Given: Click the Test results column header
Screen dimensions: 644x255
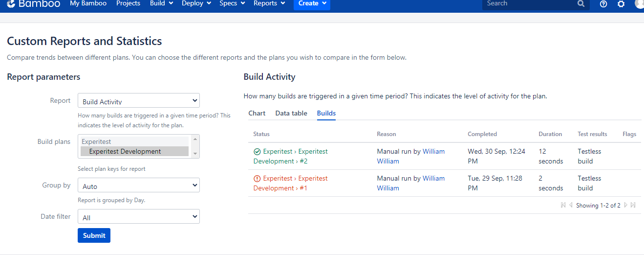Looking at the screenshot, I should [592, 134].
